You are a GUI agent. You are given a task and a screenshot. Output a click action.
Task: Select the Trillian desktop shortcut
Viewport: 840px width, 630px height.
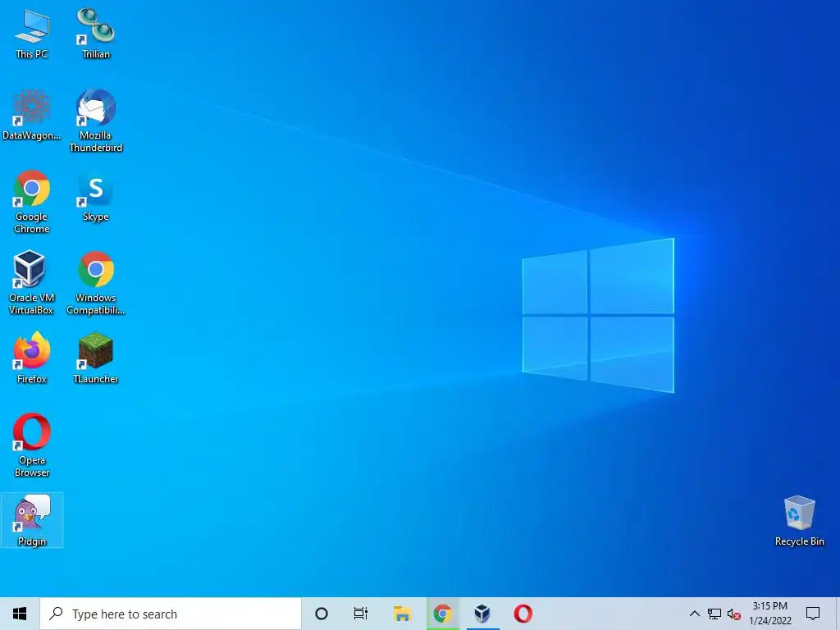pos(95,34)
